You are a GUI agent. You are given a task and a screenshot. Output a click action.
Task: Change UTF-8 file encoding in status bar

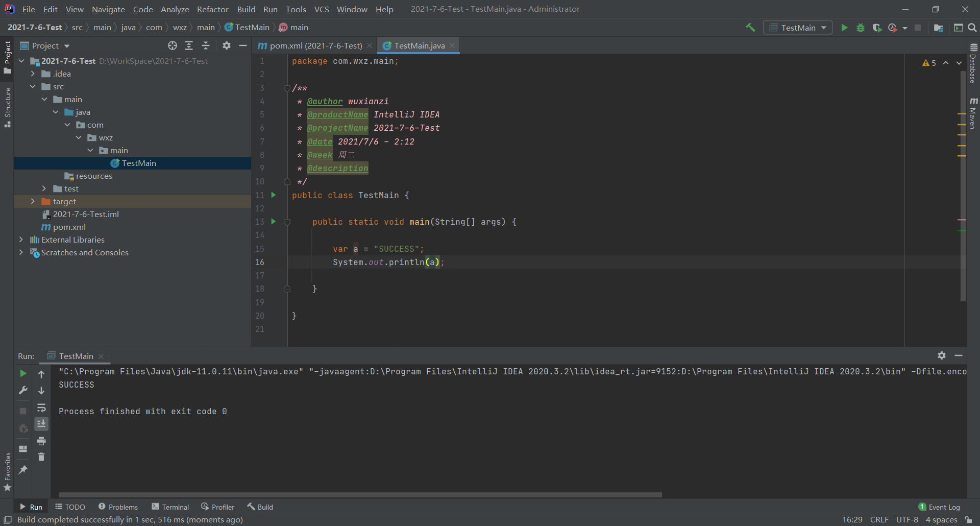pyautogui.click(x=907, y=519)
